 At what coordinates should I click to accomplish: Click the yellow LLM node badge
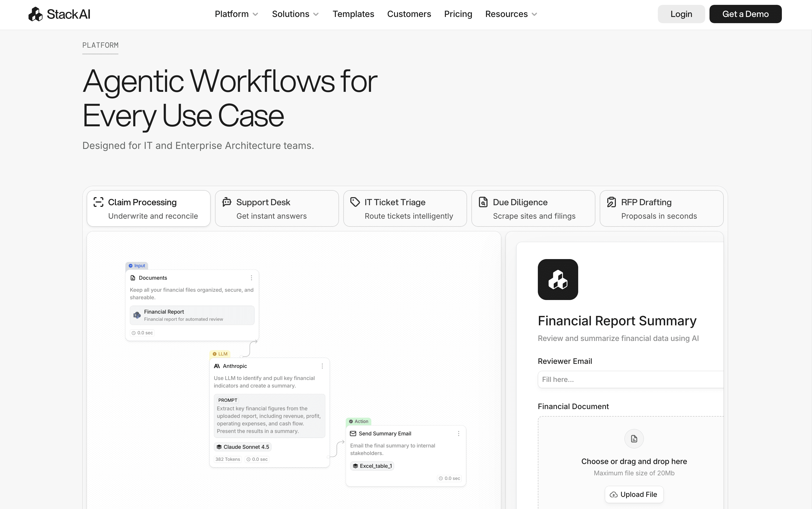coord(220,354)
